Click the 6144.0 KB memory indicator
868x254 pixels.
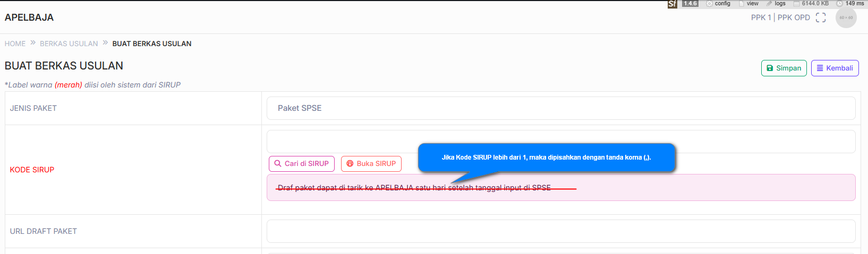[811, 3]
